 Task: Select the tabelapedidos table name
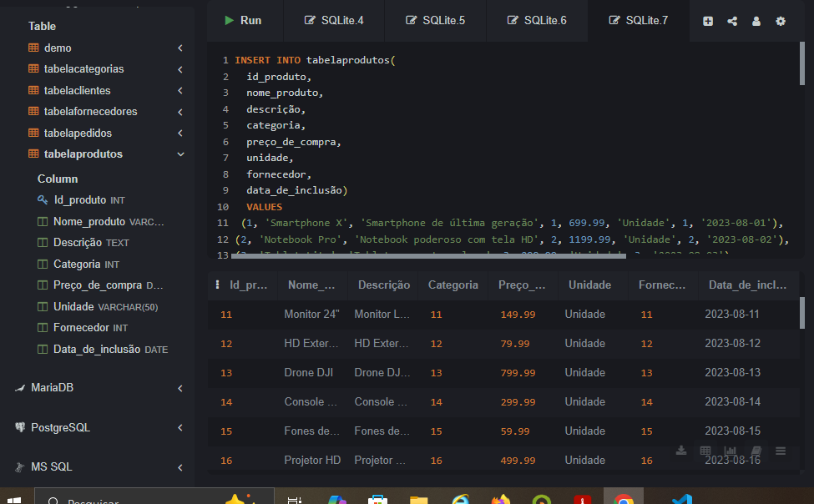click(78, 134)
